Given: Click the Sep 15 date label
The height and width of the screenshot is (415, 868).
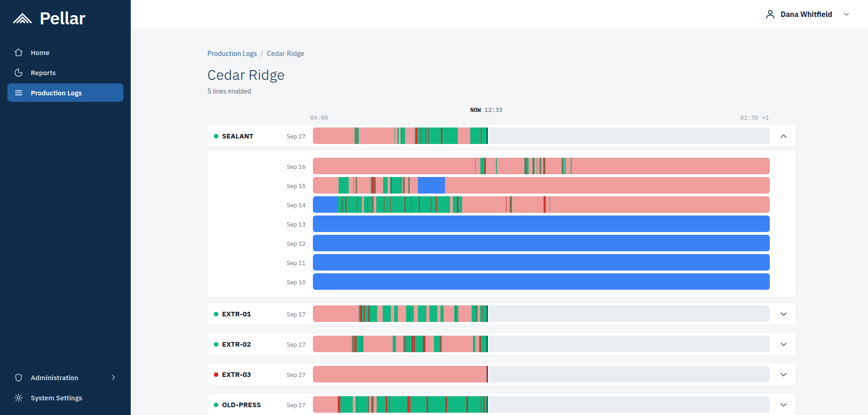Looking at the screenshot, I should tap(296, 186).
